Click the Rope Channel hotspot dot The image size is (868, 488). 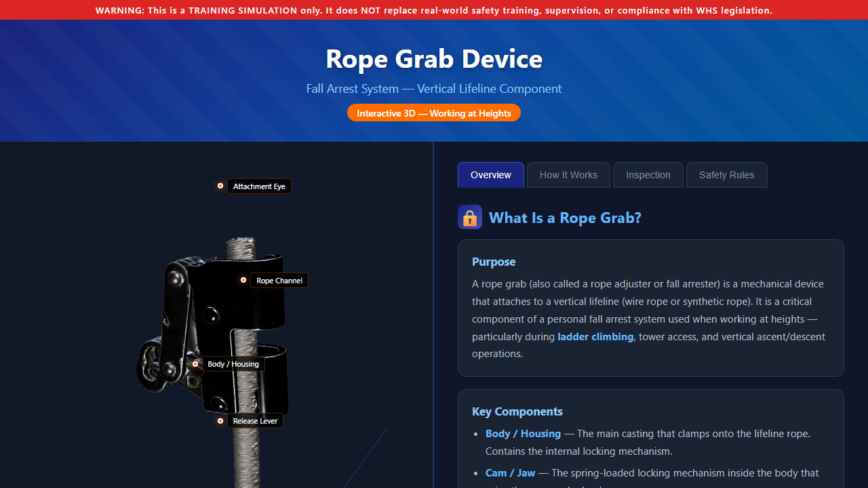[243, 280]
